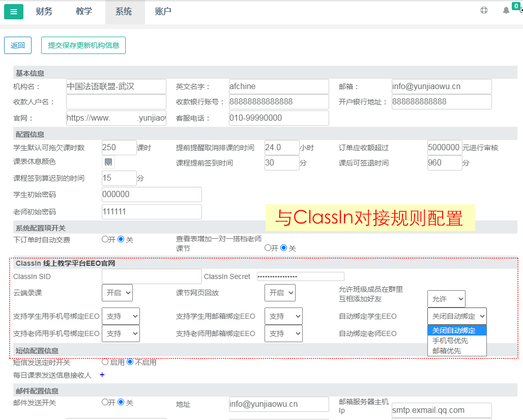Click the 返回 button

18,45
